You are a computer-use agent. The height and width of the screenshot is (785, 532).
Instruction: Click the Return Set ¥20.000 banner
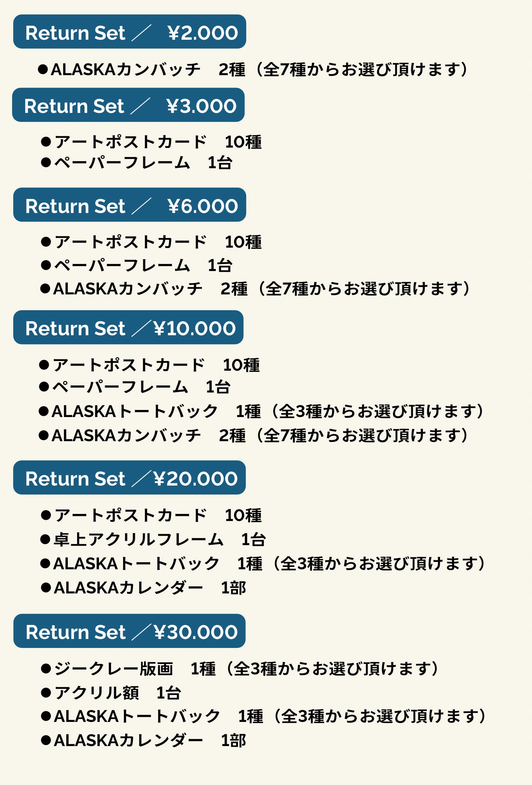(x=129, y=478)
